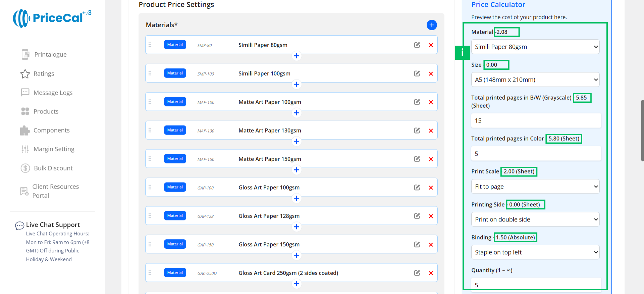Open Margin Setting in the sidebar
644x294 pixels.
pyautogui.click(x=54, y=149)
